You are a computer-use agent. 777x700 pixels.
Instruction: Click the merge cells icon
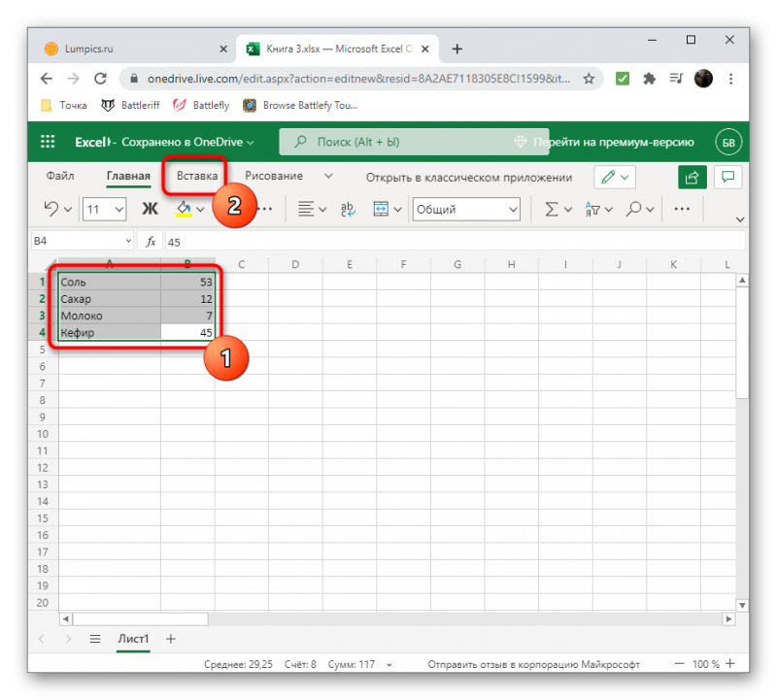pyautogui.click(x=381, y=209)
